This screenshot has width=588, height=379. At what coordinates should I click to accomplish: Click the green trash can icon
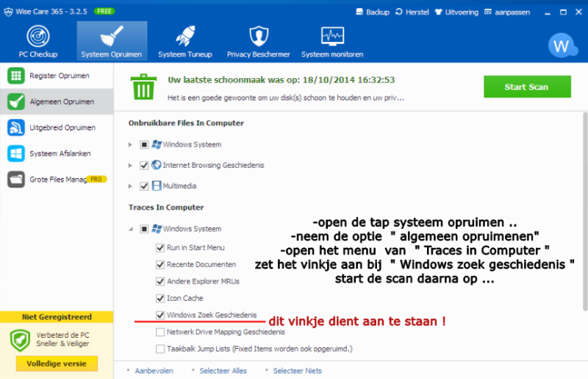point(143,87)
